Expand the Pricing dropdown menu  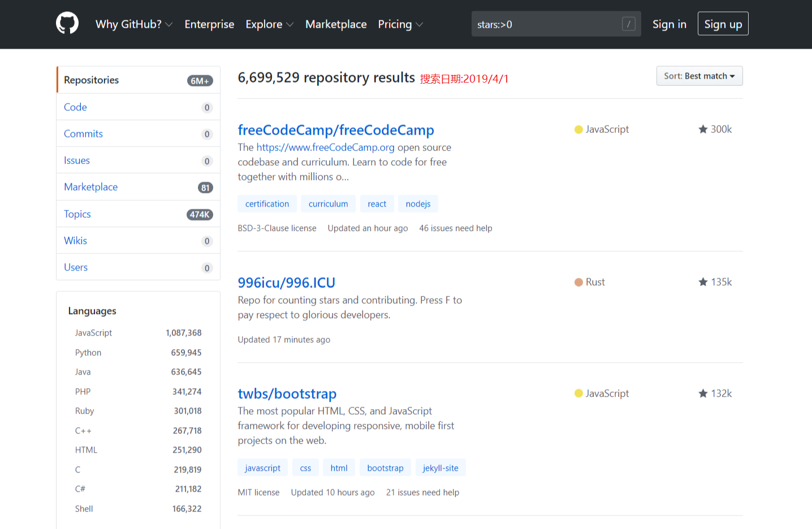tap(400, 24)
